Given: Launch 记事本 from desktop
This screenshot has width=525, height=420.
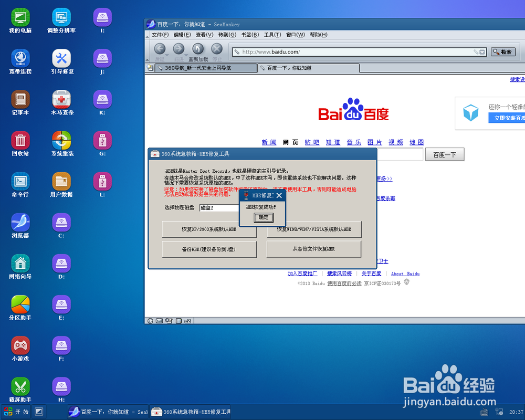Looking at the screenshot, I should [20, 102].
